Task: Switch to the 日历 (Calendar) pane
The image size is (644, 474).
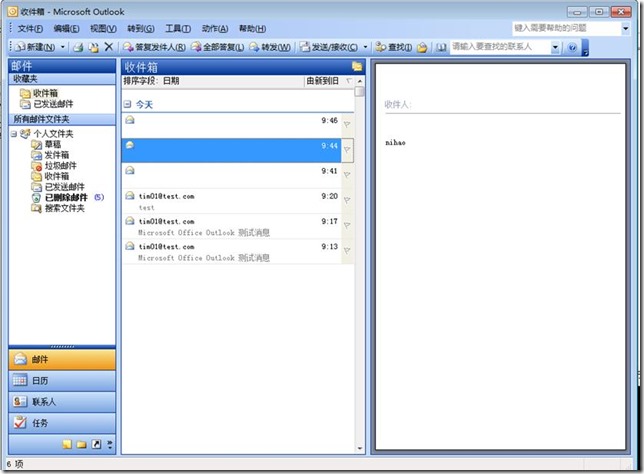Action: [x=62, y=381]
